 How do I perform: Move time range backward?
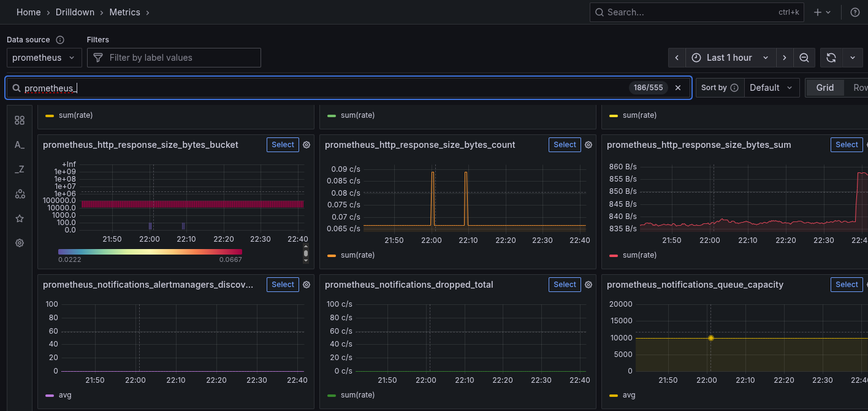pos(677,58)
